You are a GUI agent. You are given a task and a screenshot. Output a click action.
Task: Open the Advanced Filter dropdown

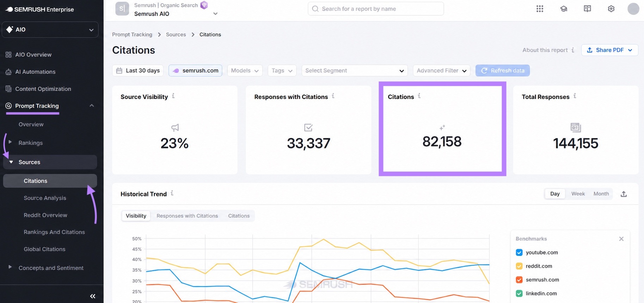(x=441, y=70)
